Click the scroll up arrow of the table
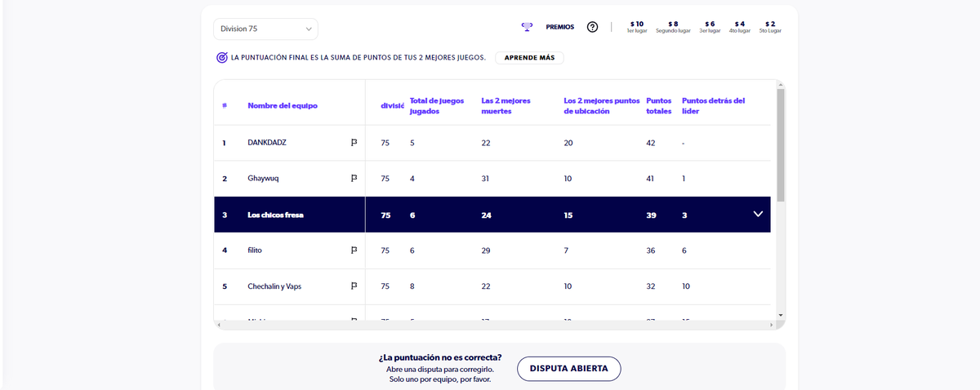Image resolution: width=980 pixels, height=390 pixels. [x=780, y=84]
